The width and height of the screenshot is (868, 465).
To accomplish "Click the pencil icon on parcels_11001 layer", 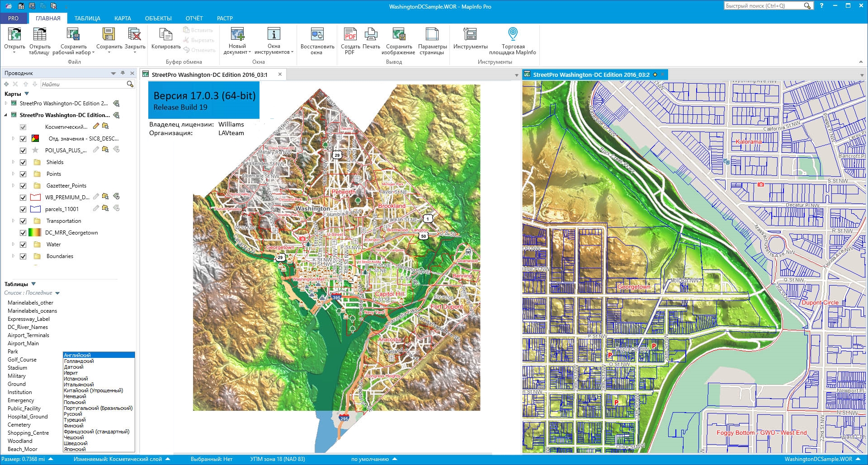I will (96, 208).
